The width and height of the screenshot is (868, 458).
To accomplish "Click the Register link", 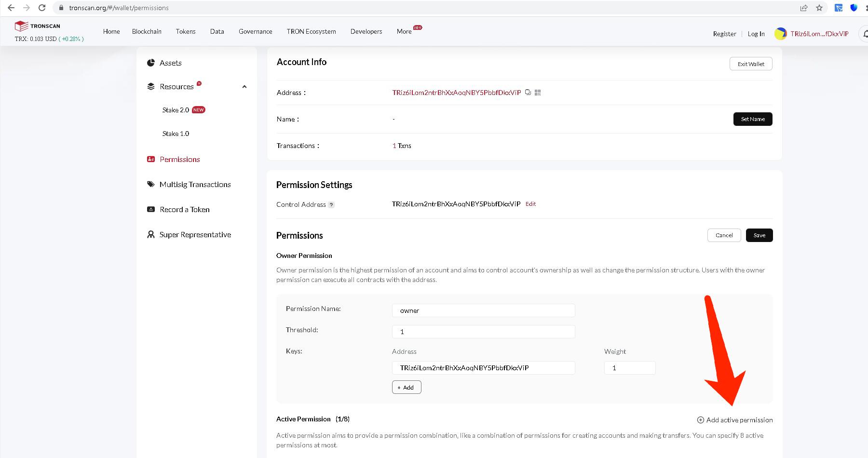I will click(725, 34).
